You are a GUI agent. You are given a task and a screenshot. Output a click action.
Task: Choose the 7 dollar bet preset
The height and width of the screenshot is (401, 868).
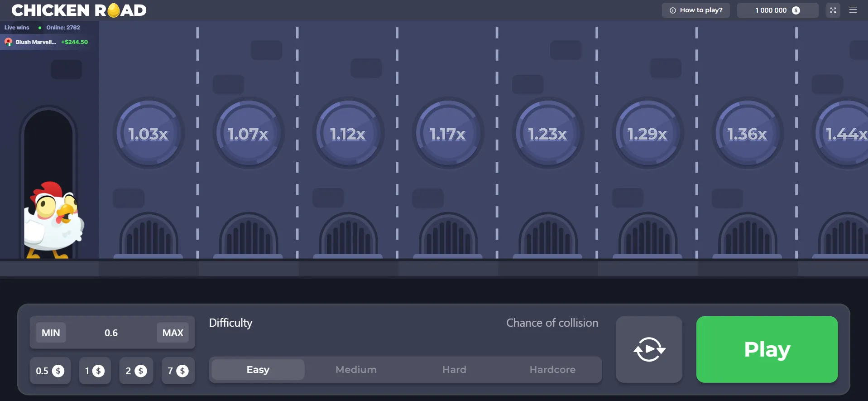click(178, 371)
